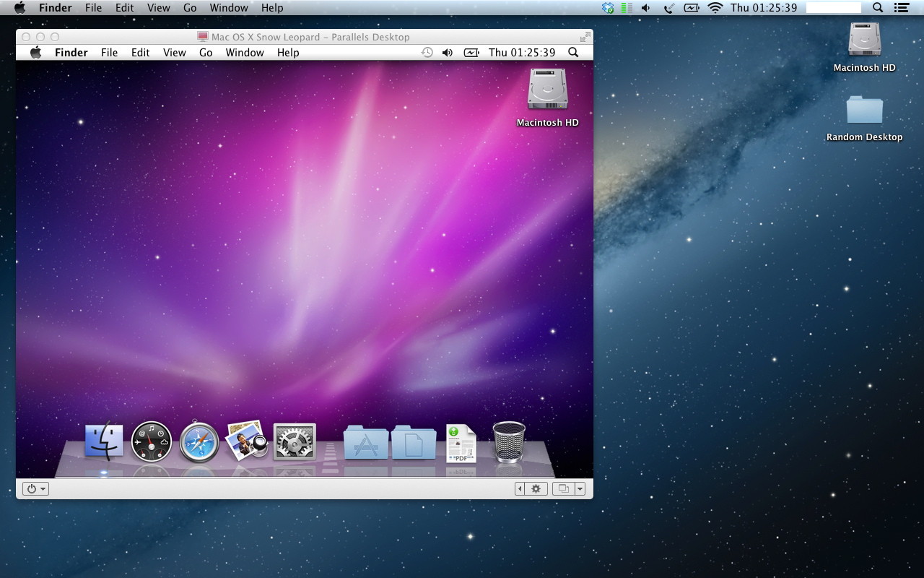Open Parallels virtual machine configuration gear

[536, 489]
